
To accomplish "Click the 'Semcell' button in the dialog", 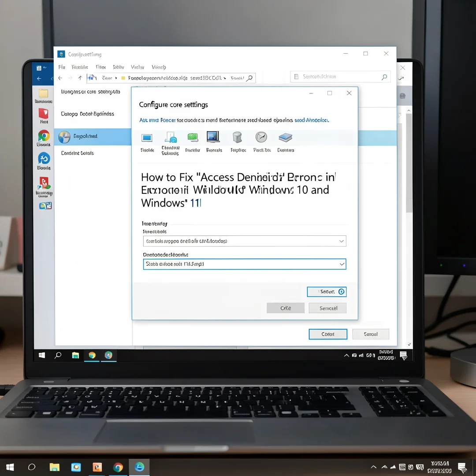I will tap(327, 308).
